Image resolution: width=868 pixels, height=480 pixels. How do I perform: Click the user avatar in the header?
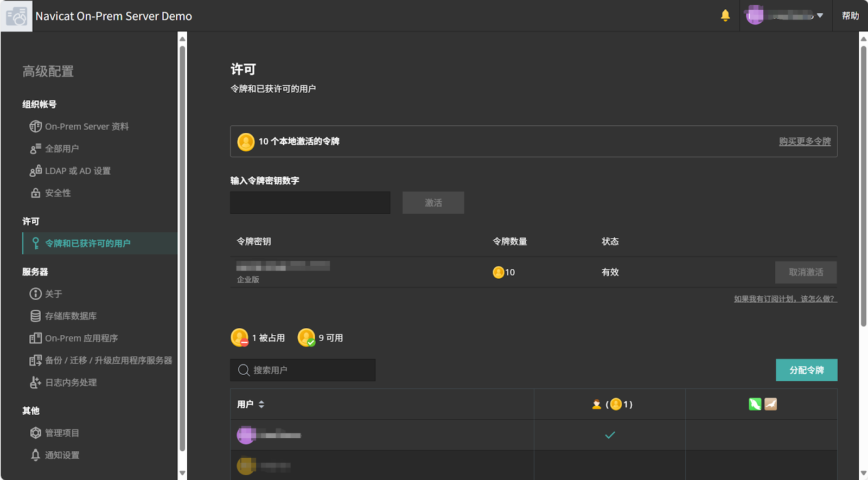point(755,16)
